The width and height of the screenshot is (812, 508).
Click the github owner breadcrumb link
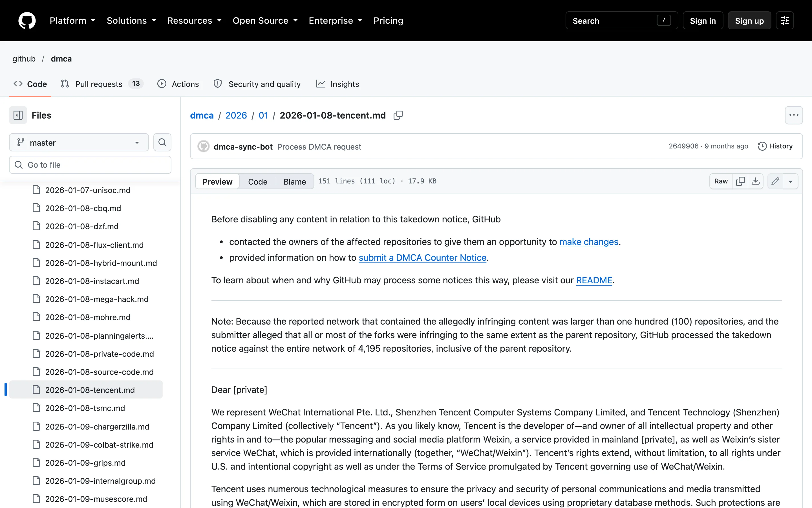[24, 59]
